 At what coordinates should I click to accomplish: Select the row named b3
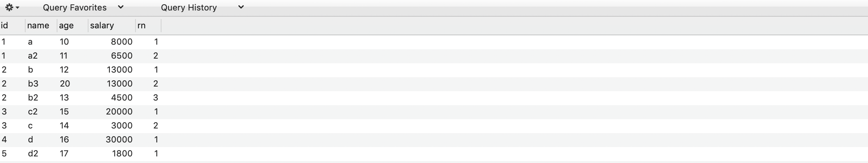tap(434, 84)
